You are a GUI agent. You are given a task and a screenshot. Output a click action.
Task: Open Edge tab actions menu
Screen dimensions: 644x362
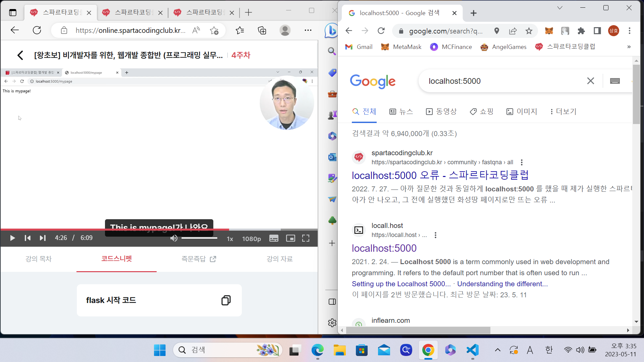click(13, 13)
